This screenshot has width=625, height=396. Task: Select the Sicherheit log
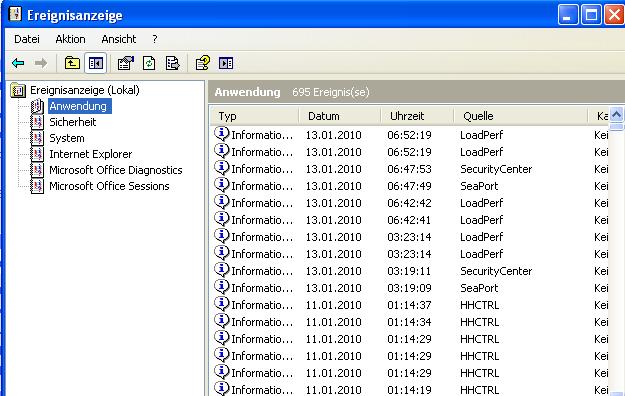tap(73, 122)
